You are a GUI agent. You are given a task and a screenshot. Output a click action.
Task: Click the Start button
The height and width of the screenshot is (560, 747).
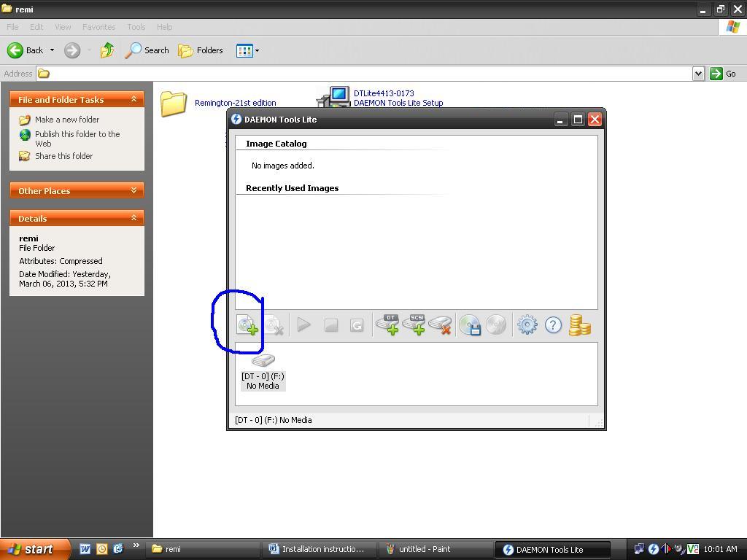[34, 549]
